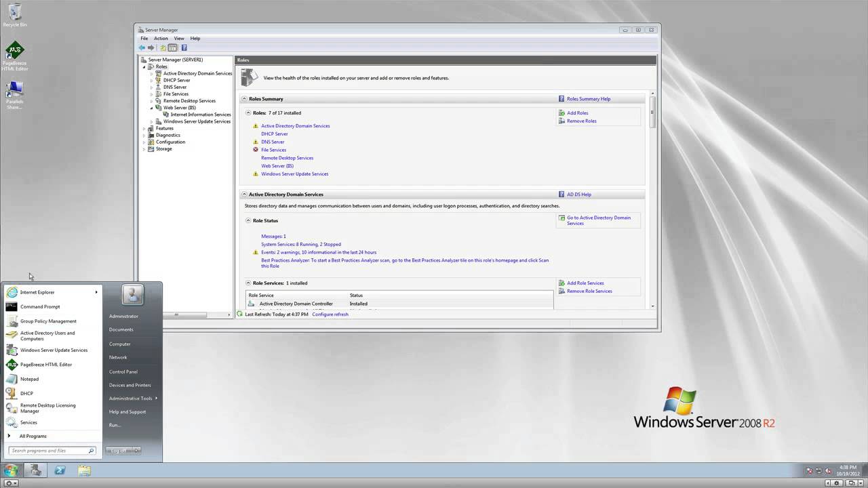The image size is (868, 488).
Task: Click the Configure refresh link
Action: 330,314
